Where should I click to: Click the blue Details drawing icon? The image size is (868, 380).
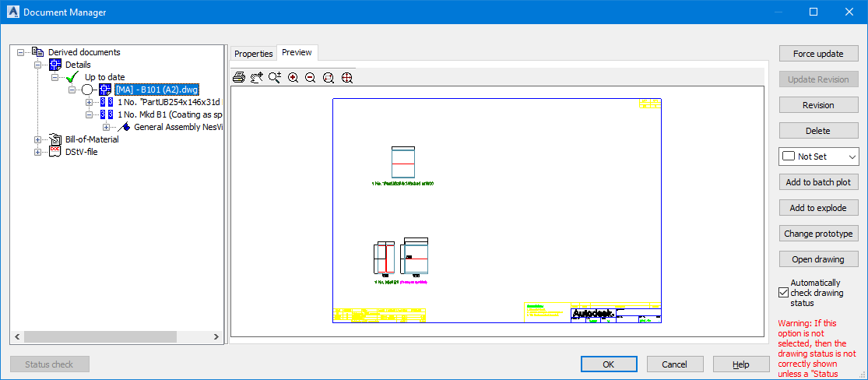point(55,65)
